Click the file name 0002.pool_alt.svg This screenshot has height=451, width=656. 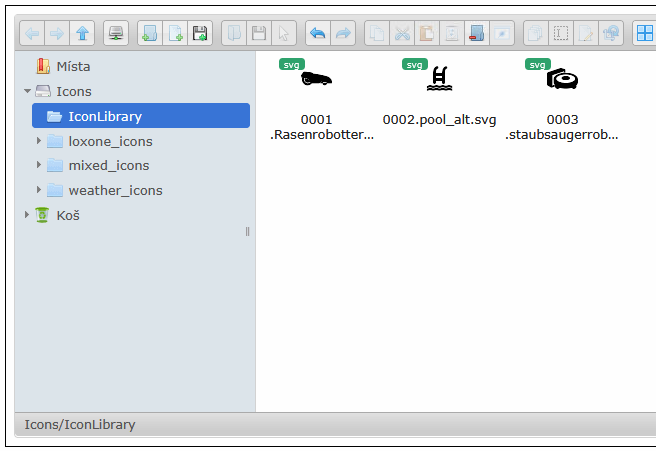click(439, 120)
